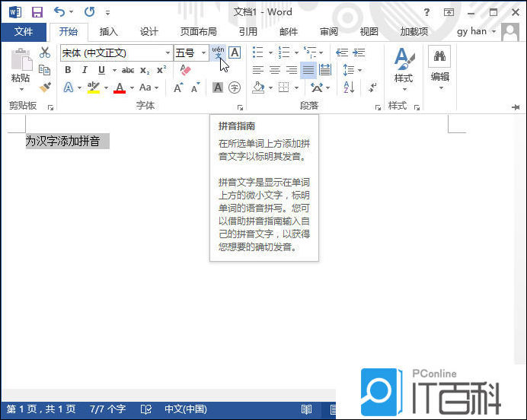Open the font name dropdown
Image resolution: width=527 pixels, height=420 pixels.
[168, 52]
